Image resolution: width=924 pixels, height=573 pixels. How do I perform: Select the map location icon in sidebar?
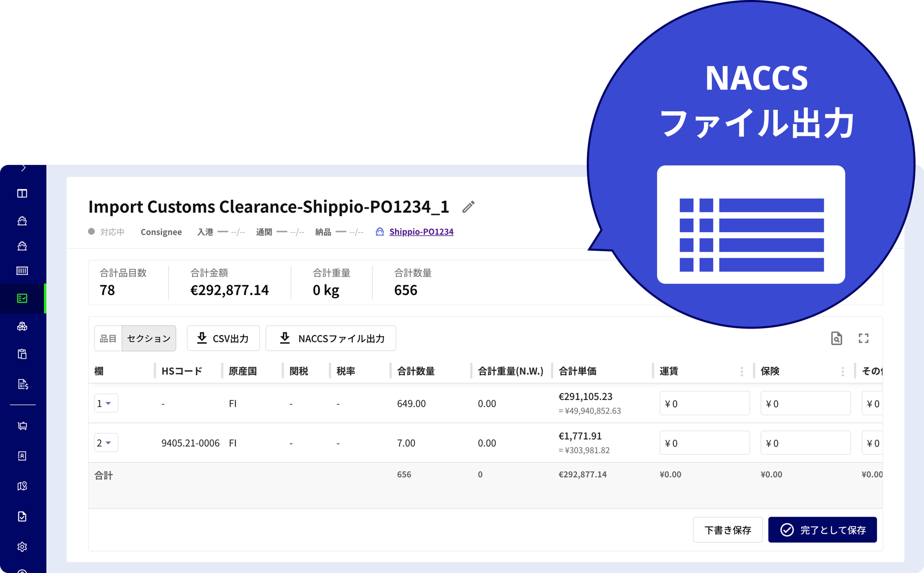click(x=22, y=486)
